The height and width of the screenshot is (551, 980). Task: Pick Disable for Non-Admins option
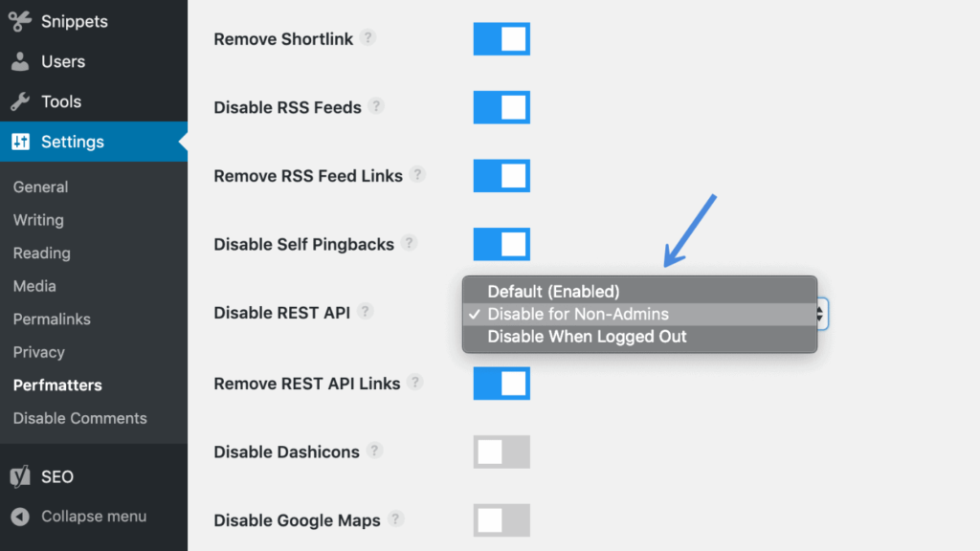pyautogui.click(x=578, y=314)
